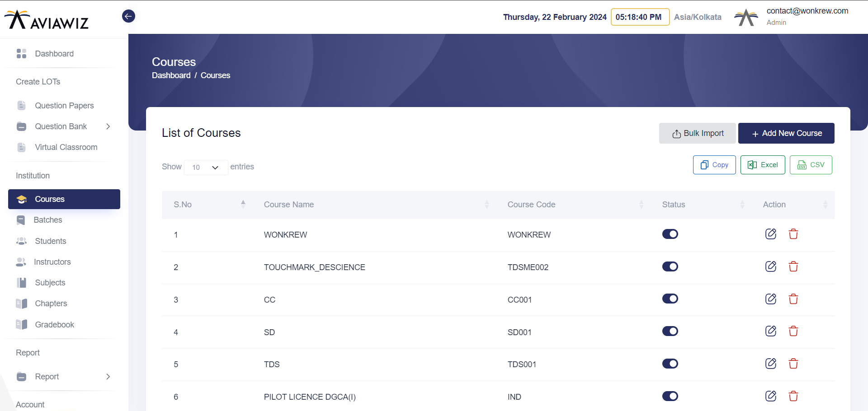Click the Thursday, 22 February 2024 date
The height and width of the screenshot is (411, 868).
555,17
